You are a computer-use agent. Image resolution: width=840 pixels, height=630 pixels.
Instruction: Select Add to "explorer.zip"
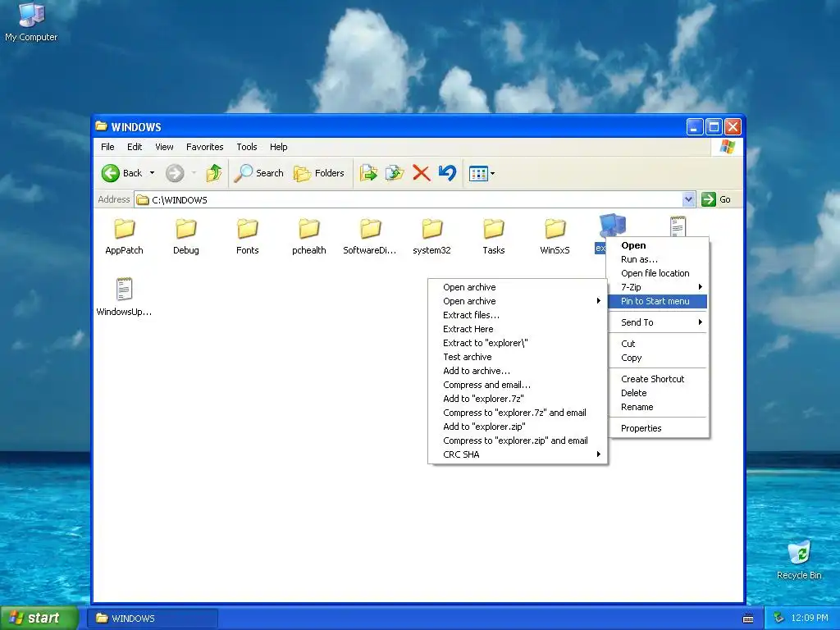coord(518,427)
